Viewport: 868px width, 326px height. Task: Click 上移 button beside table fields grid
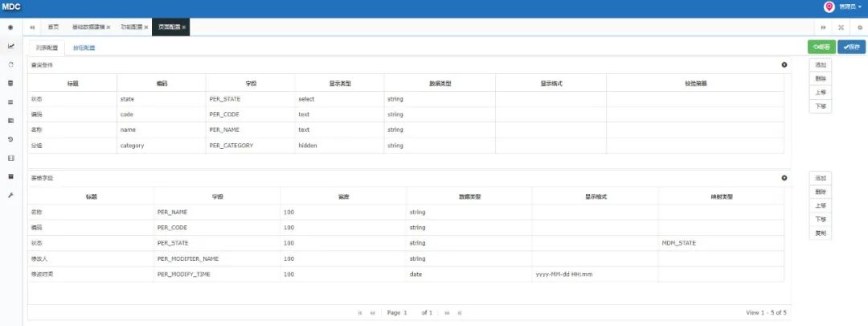(821, 206)
